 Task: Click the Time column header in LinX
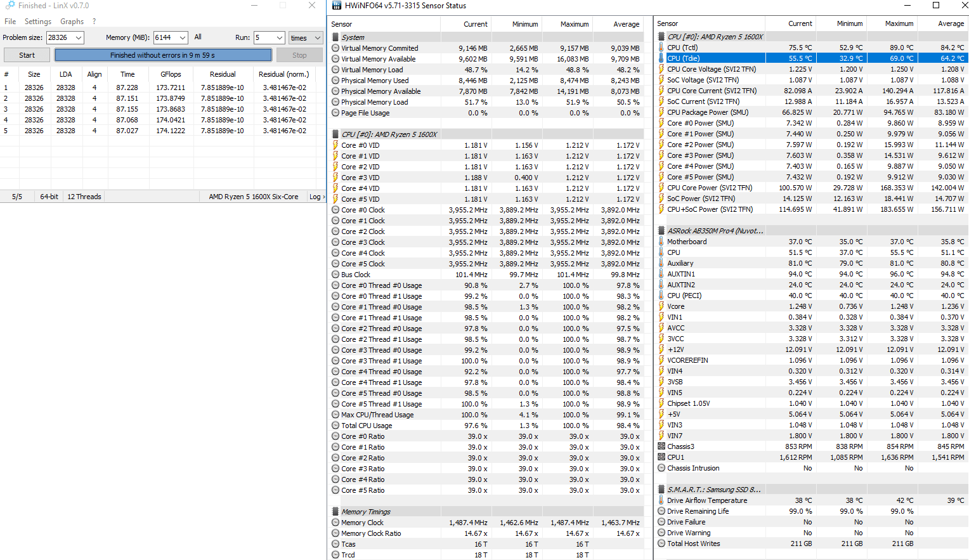pos(127,74)
